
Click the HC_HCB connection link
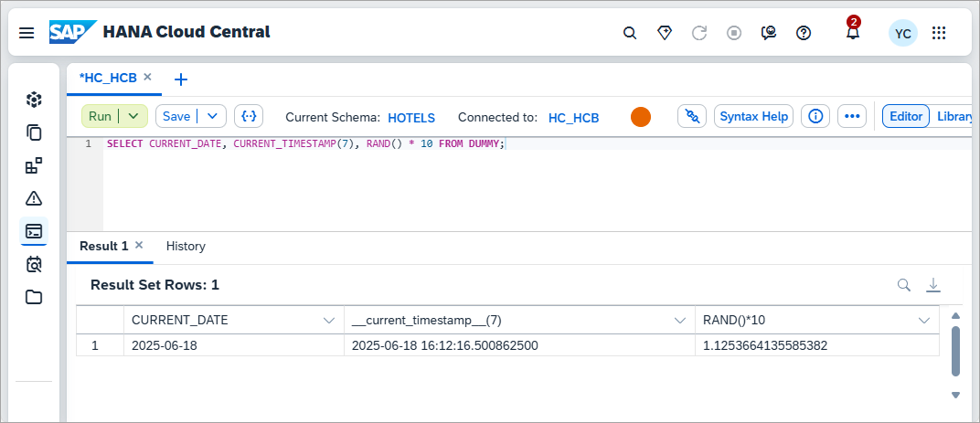573,118
